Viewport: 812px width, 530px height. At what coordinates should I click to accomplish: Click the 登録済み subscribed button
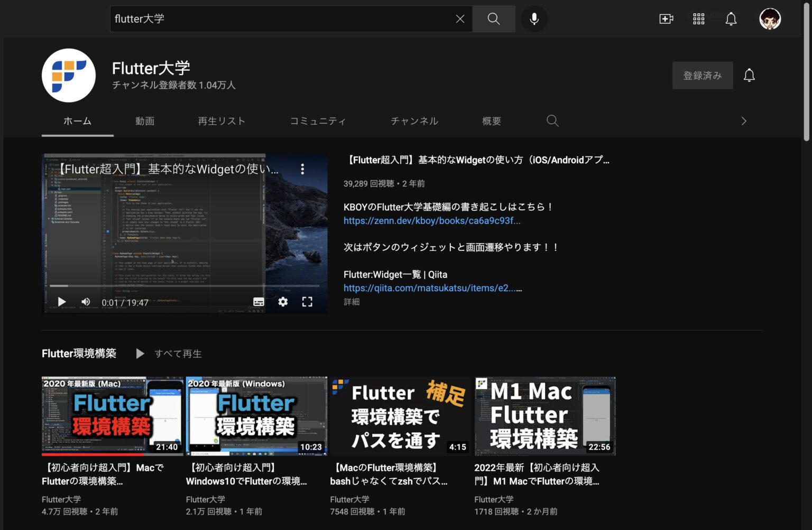(x=703, y=75)
